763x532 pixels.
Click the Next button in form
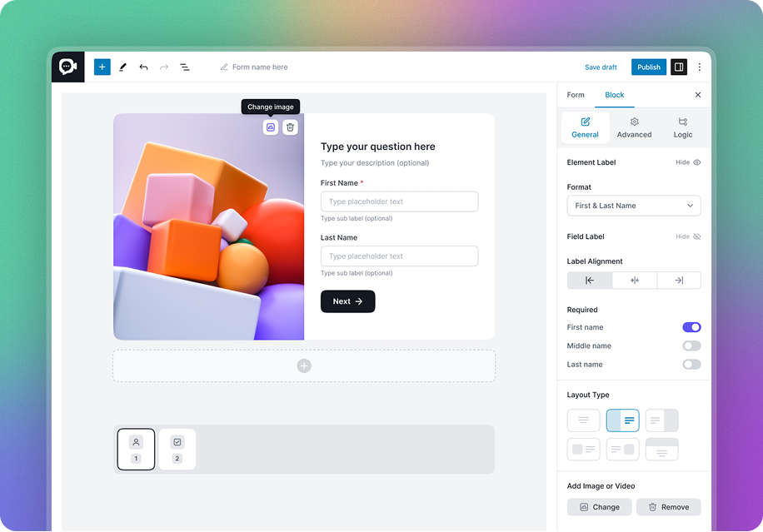348,301
